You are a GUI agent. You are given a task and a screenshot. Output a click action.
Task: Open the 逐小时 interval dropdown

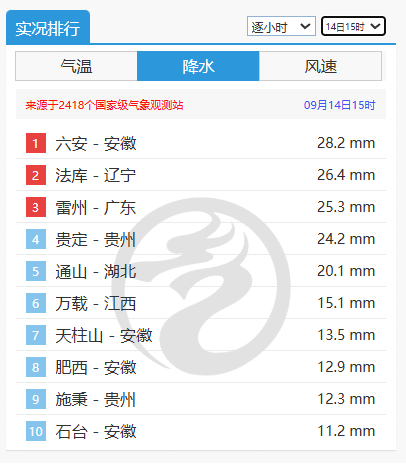coord(281,26)
